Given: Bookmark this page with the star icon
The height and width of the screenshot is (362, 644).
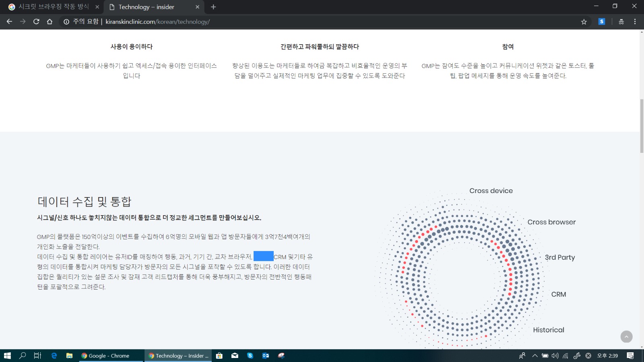Looking at the screenshot, I should (584, 22).
